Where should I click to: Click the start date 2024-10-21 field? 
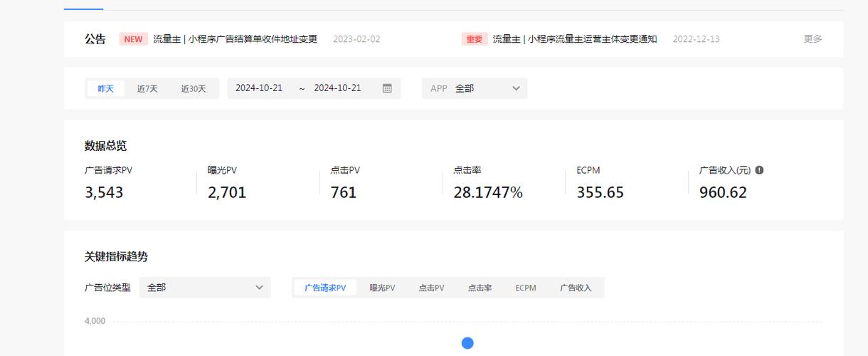click(x=259, y=88)
